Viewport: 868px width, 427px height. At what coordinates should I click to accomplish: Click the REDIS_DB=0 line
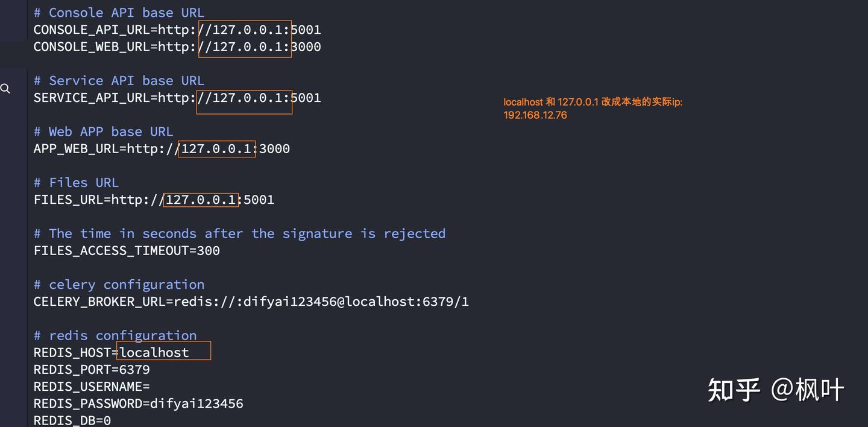72,420
